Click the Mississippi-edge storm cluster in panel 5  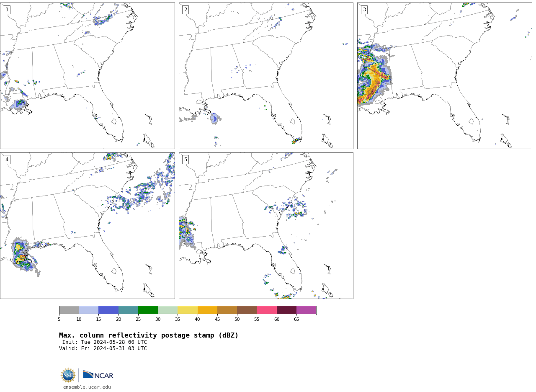pyautogui.click(x=187, y=232)
